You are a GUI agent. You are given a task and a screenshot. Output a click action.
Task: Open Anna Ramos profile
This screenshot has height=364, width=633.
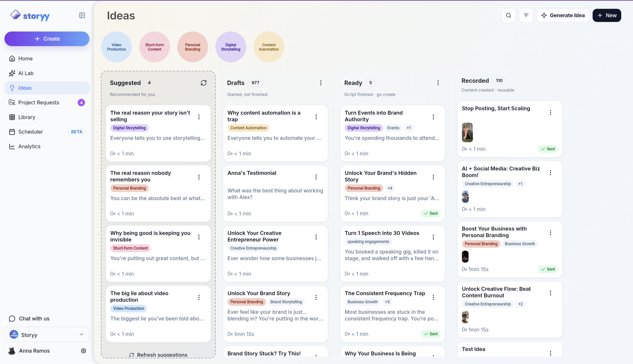(x=29, y=351)
